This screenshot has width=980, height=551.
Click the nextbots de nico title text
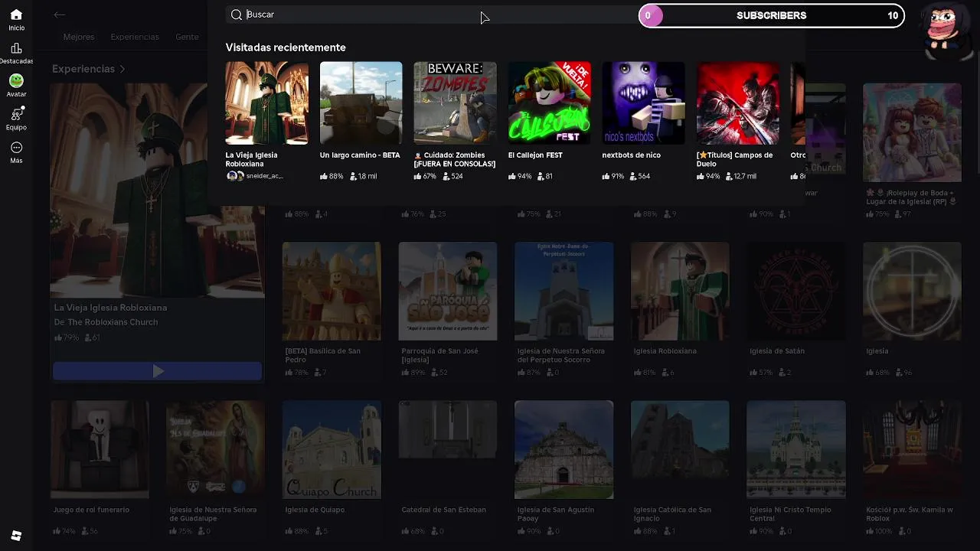[631, 155]
